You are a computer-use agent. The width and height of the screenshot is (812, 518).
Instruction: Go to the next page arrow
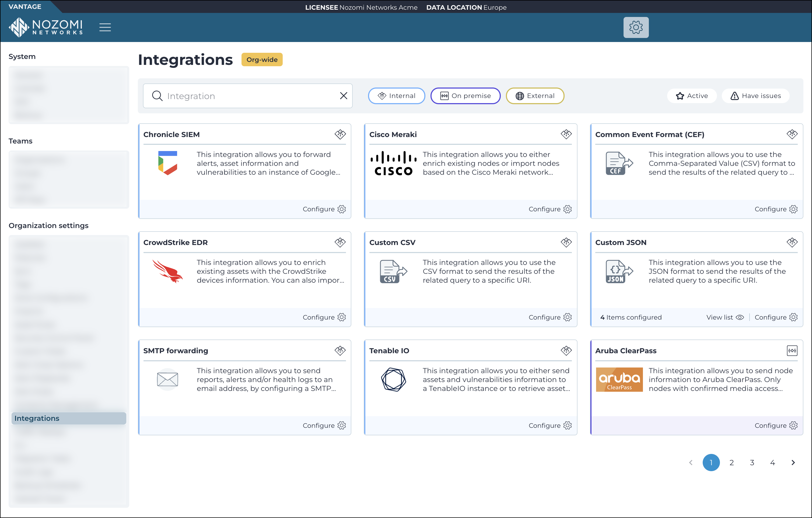[793, 463]
